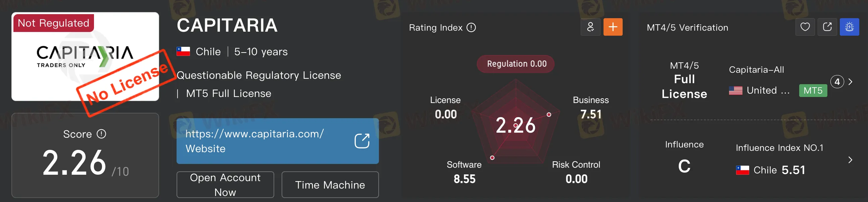Screen dimensions: 868x202
Task: Click the blue report alarm icon
Action: point(849,27)
